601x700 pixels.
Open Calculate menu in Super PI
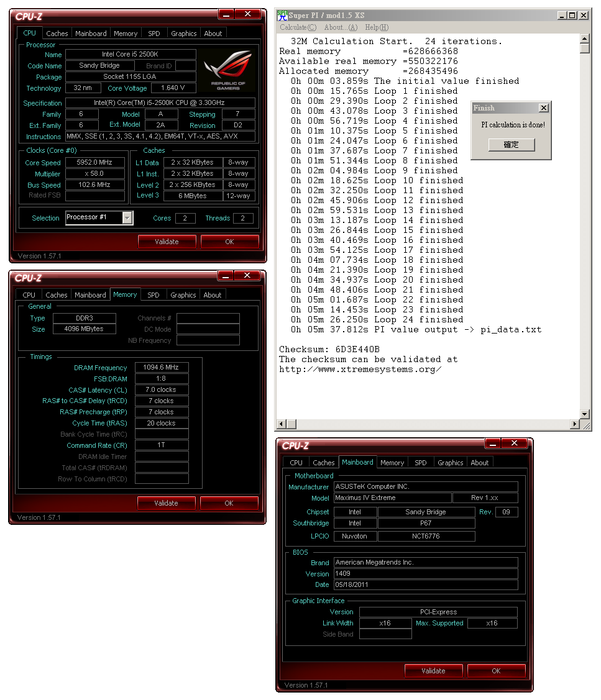click(x=298, y=28)
